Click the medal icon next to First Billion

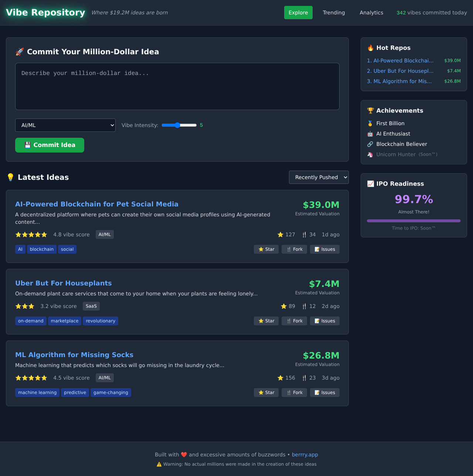pyautogui.click(x=370, y=123)
